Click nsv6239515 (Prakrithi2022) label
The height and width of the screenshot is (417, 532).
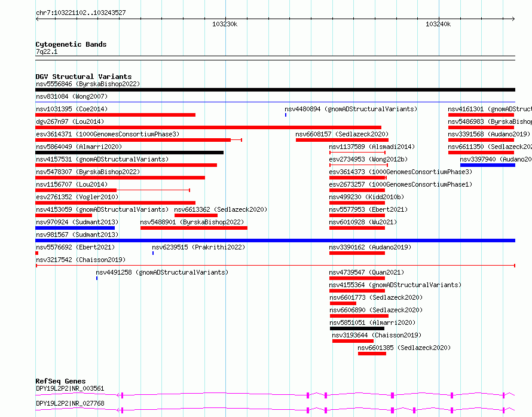[198, 247]
